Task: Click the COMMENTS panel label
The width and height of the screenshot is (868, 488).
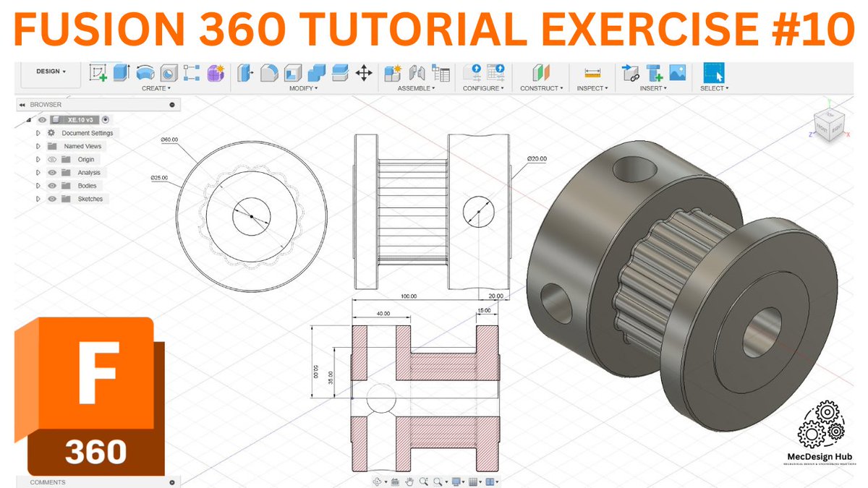Action: 48,482
